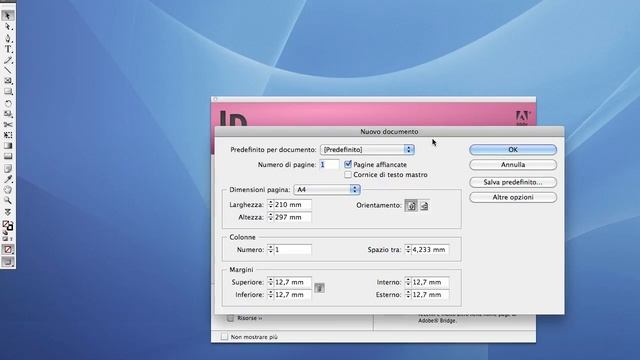Click the Superiore 12,7 mm field

coord(292,282)
